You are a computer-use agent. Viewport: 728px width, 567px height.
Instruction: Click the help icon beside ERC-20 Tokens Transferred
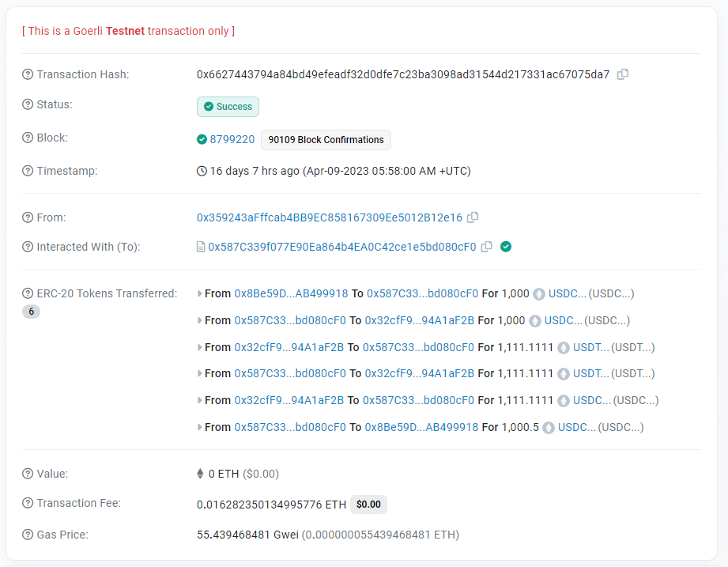pos(28,293)
